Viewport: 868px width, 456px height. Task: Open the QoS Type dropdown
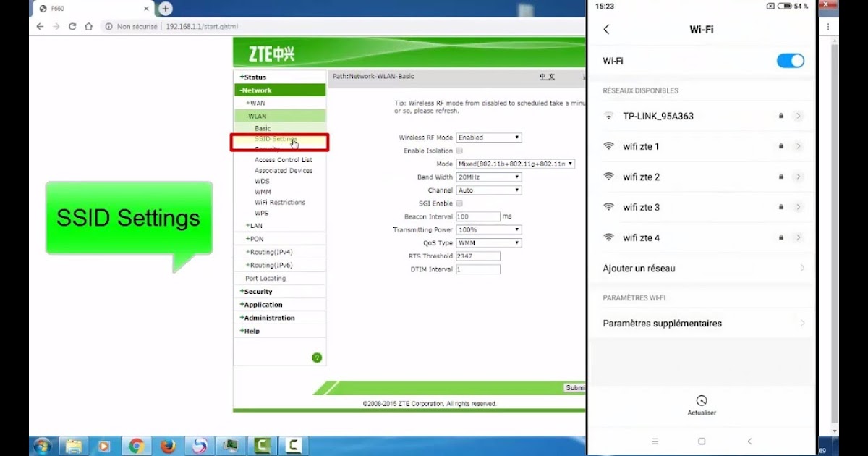coord(489,242)
